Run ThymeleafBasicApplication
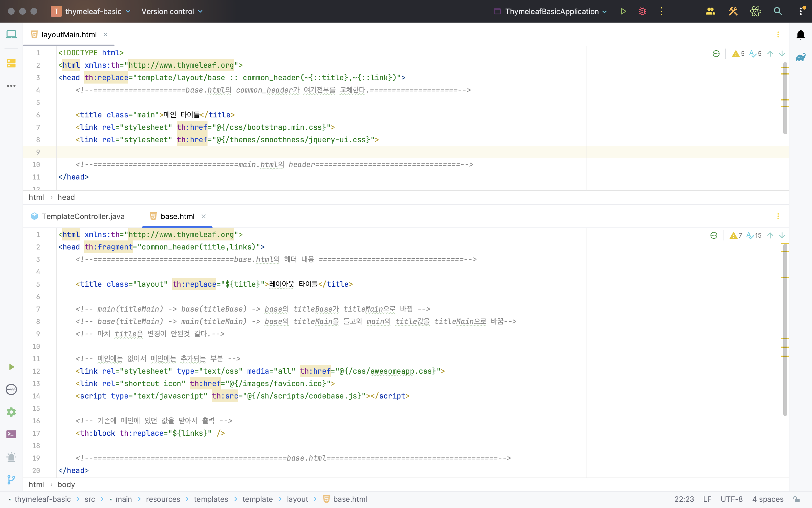The image size is (812, 508). tap(623, 11)
